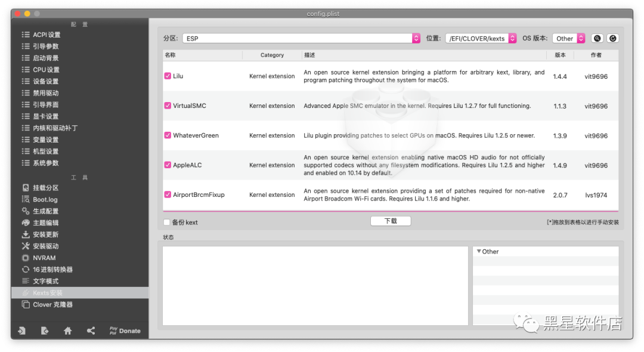The image size is (644, 352).
Task: Select AirportBrcmFixup version 2.0.7 cell
Action: point(560,194)
